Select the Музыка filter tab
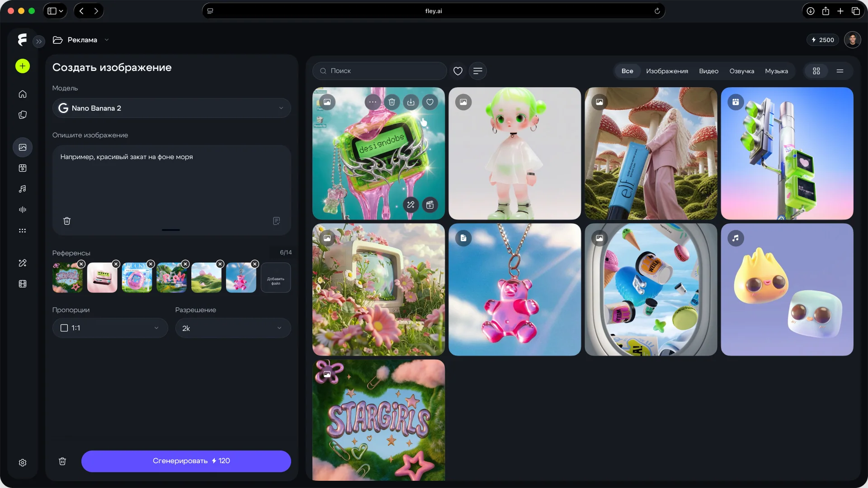 click(x=777, y=71)
